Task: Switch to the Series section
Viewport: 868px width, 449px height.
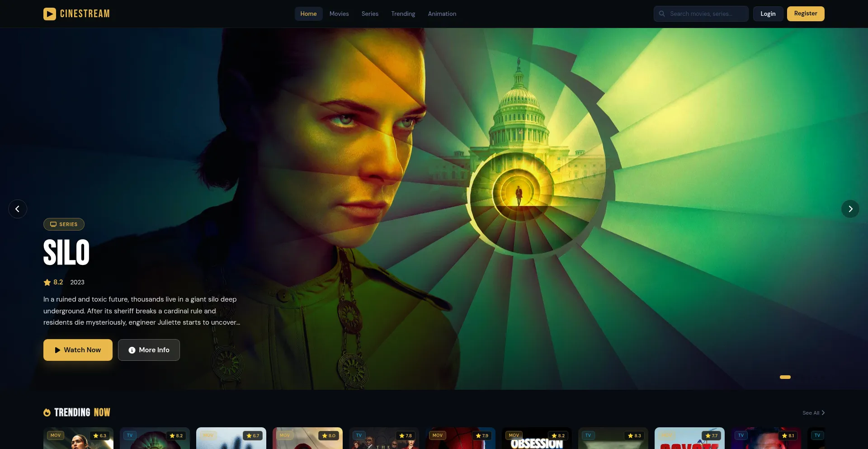Action: pyautogui.click(x=370, y=14)
